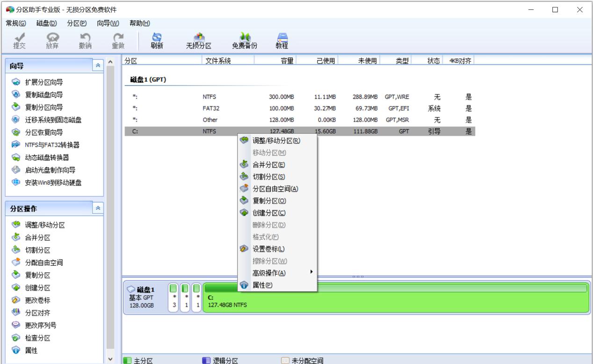
Task: Open 分区恢复向导 in the sidebar
Action: [37, 133]
